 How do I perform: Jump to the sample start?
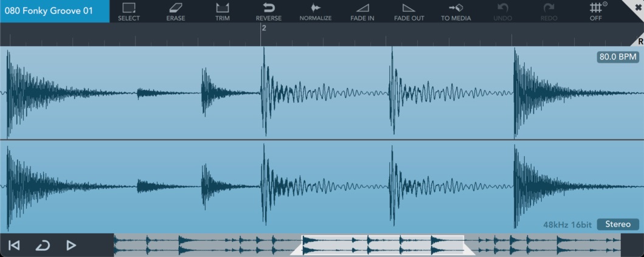(x=14, y=245)
